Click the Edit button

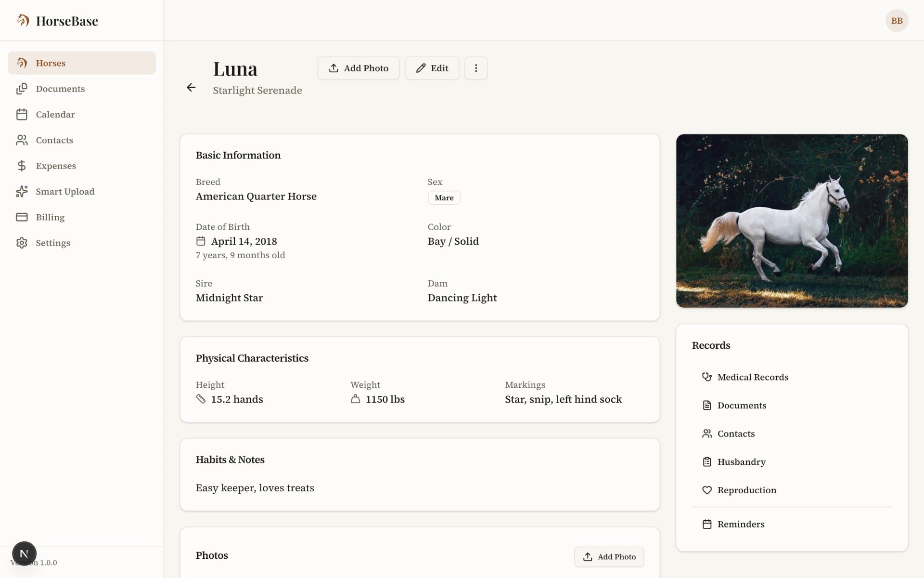click(x=432, y=68)
